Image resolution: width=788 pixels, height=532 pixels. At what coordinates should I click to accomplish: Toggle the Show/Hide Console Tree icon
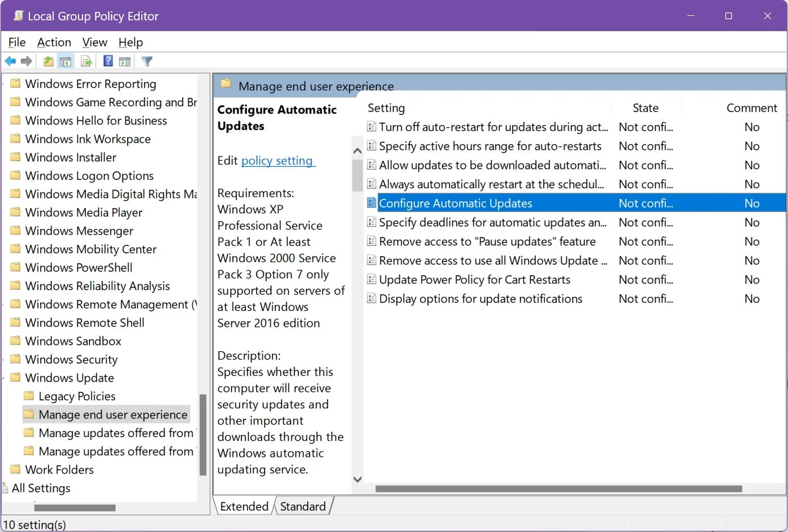coord(66,61)
